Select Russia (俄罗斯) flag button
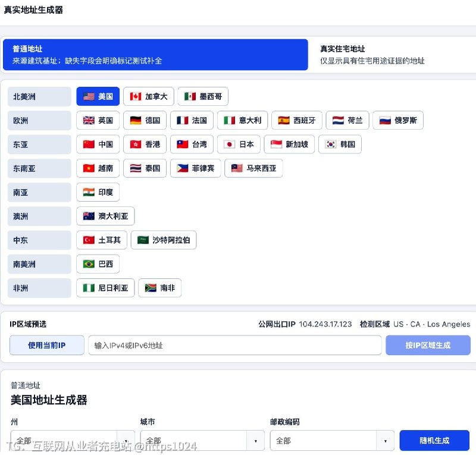The image size is (476, 455). point(398,120)
